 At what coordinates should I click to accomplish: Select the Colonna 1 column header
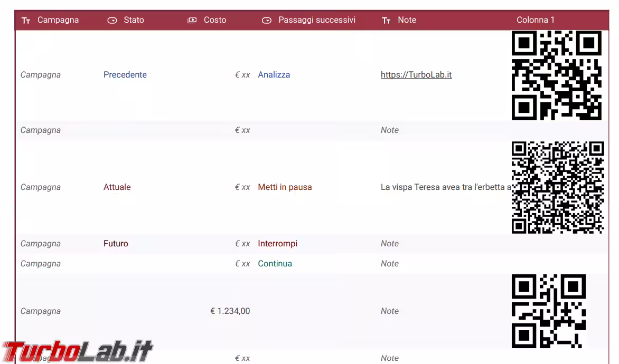click(x=536, y=20)
